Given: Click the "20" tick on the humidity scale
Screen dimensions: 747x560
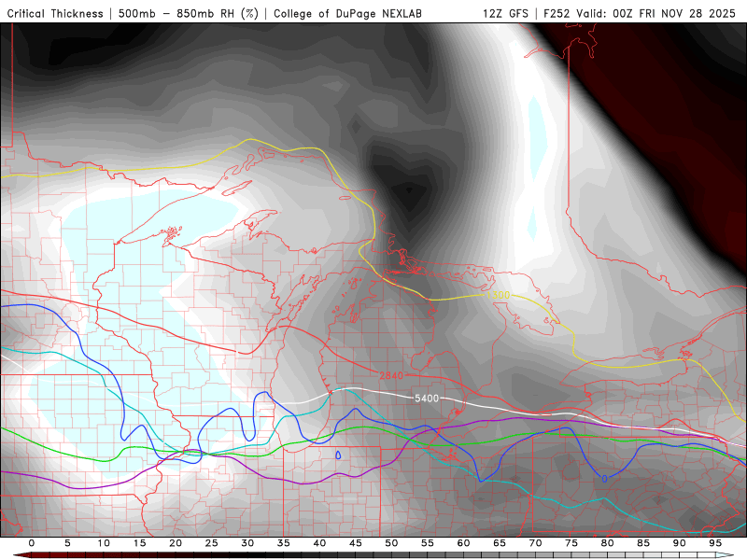Looking at the screenshot, I should pyautogui.click(x=176, y=543).
